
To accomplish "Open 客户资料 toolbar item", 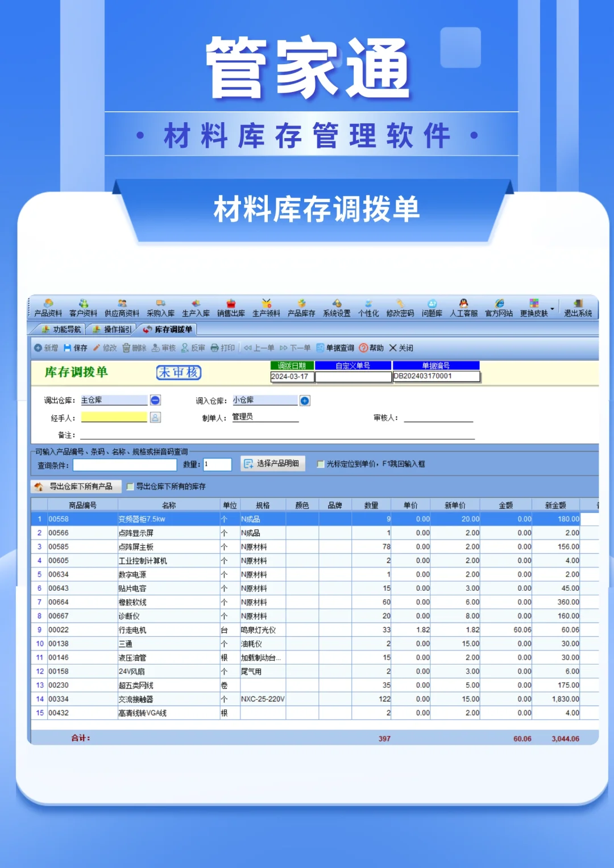I will (x=84, y=308).
